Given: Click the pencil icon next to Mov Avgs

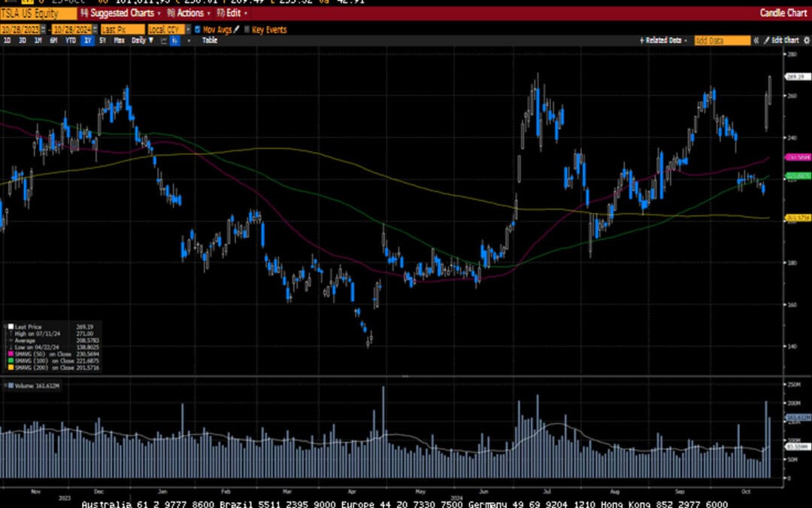Looking at the screenshot, I should [x=237, y=29].
